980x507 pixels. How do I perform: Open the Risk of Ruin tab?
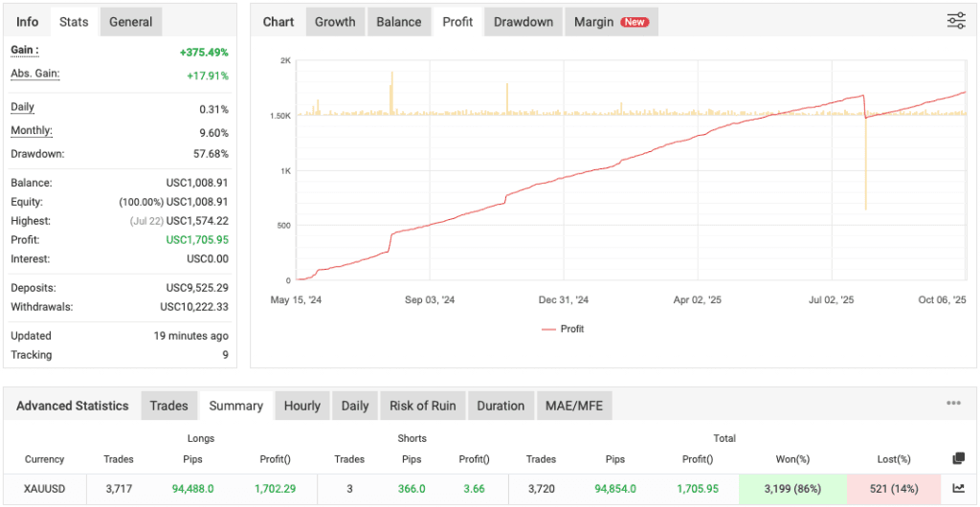[422, 406]
